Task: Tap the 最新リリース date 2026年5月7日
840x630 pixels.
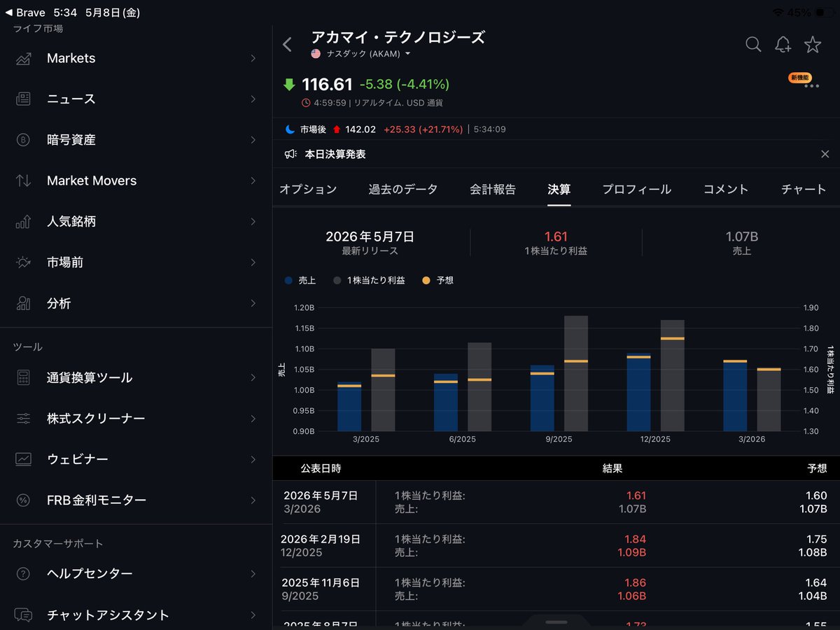Action: [370, 237]
